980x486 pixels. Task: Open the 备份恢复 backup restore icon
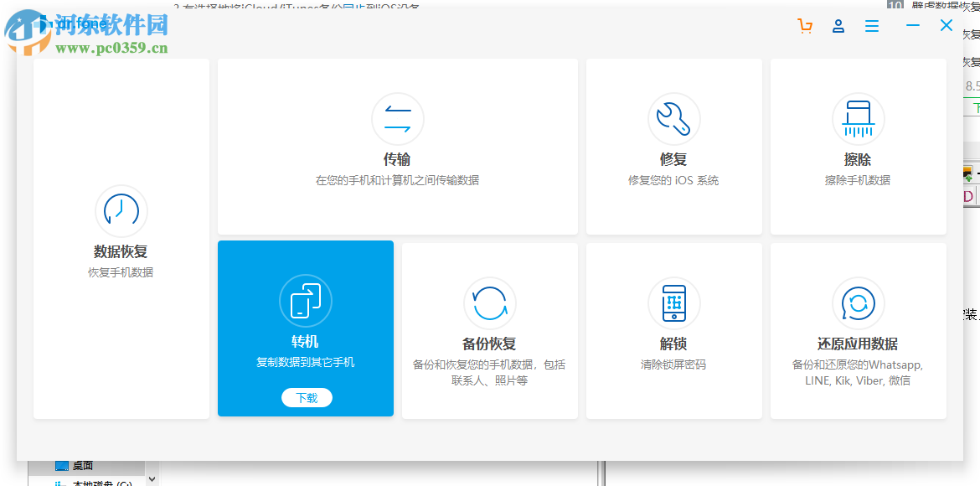489,303
